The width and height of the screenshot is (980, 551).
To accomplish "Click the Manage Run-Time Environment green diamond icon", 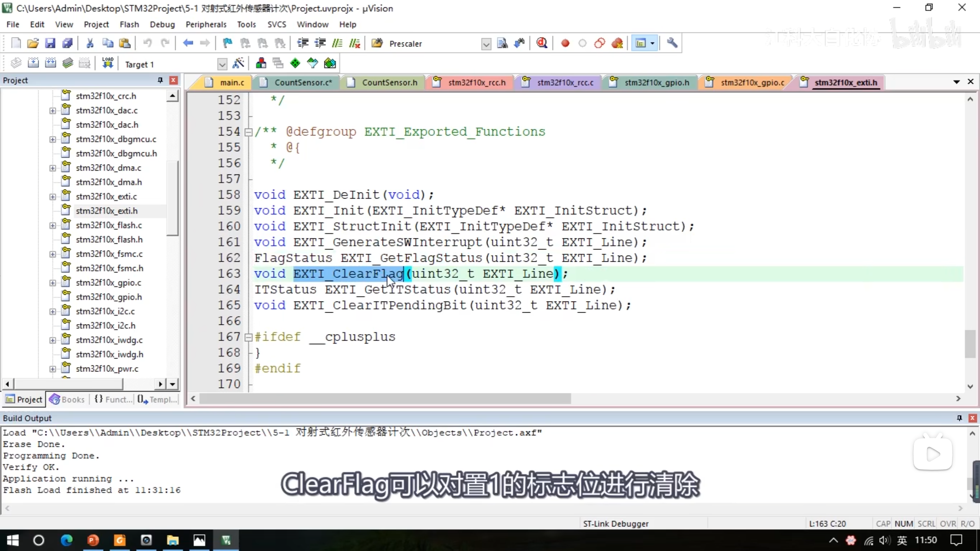I will [x=295, y=63].
